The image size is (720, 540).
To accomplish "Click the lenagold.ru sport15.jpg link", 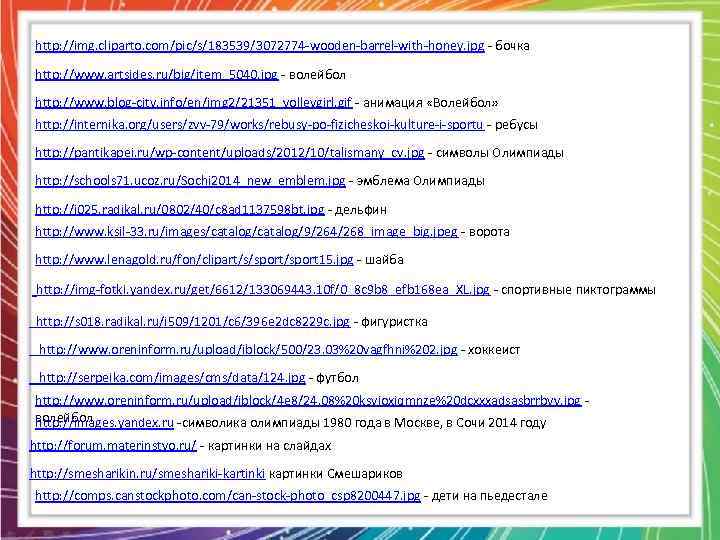I will (x=194, y=259).
